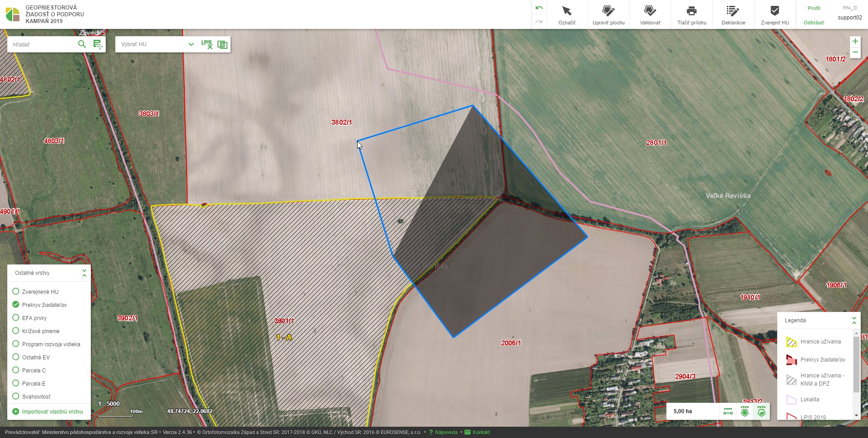The image size is (868, 438).
Task: Run the Validovať validation tool
Action: (x=650, y=15)
